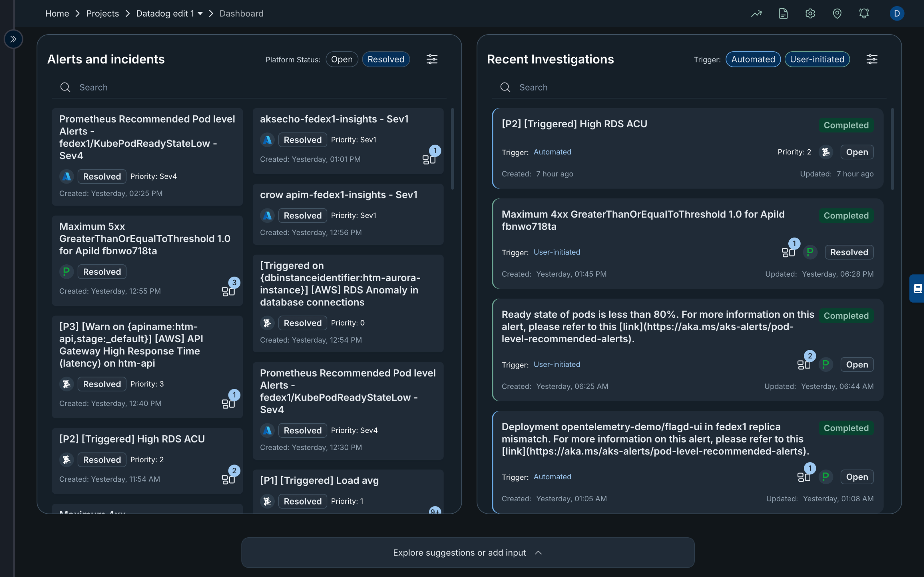This screenshot has height=577, width=924.
Task: Open notifications bell icon
Action: click(864, 14)
